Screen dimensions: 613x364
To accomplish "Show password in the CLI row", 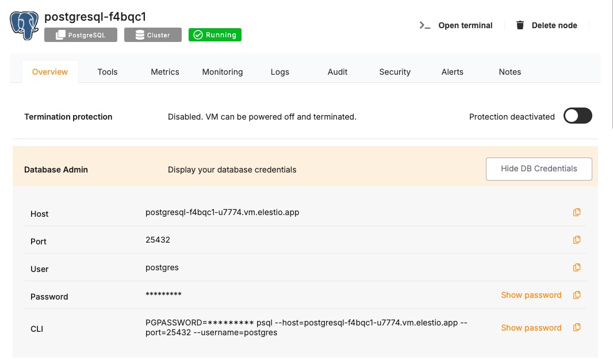I will pyautogui.click(x=531, y=328).
